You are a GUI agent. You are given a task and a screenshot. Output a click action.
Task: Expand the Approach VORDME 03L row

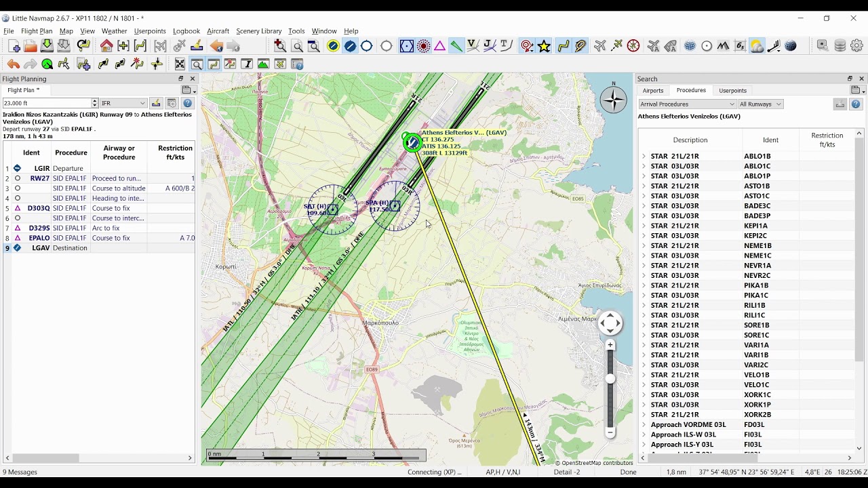tap(644, 424)
